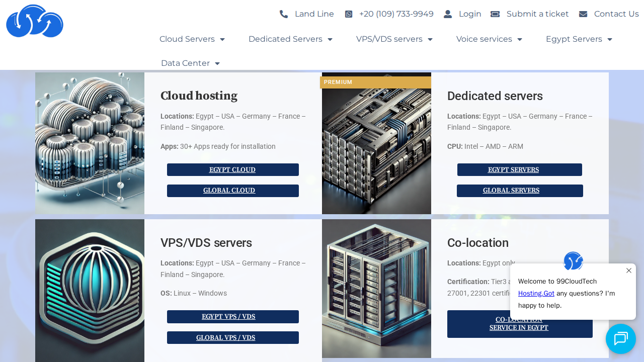This screenshot has width=644, height=362.
Task: Click the Co-location heading
Action: pos(478,243)
